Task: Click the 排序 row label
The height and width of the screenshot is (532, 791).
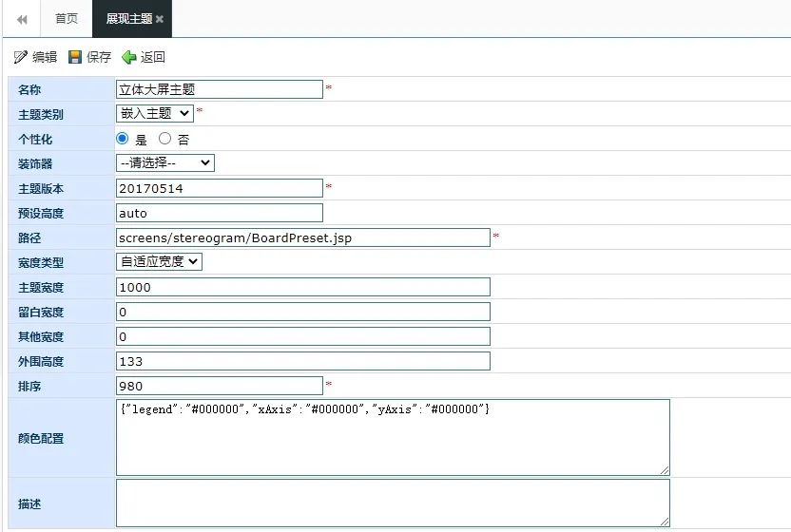Action: point(29,387)
